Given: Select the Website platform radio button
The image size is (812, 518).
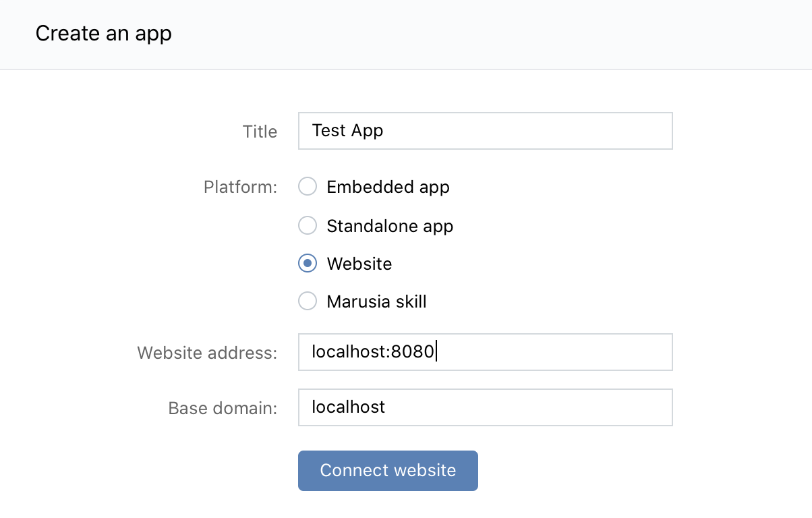Looking at the screenshot, I should (x=308, y=264).
